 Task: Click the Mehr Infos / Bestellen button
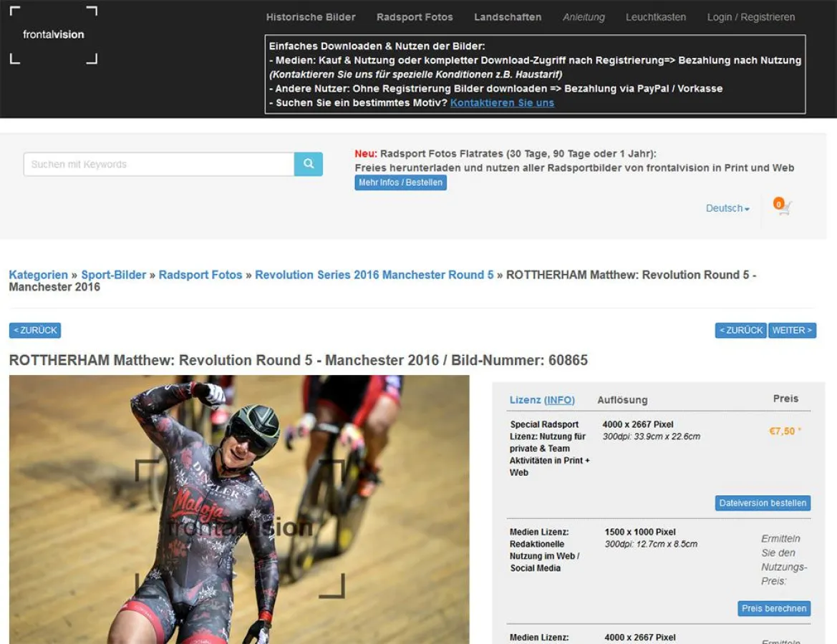[400, 182]
